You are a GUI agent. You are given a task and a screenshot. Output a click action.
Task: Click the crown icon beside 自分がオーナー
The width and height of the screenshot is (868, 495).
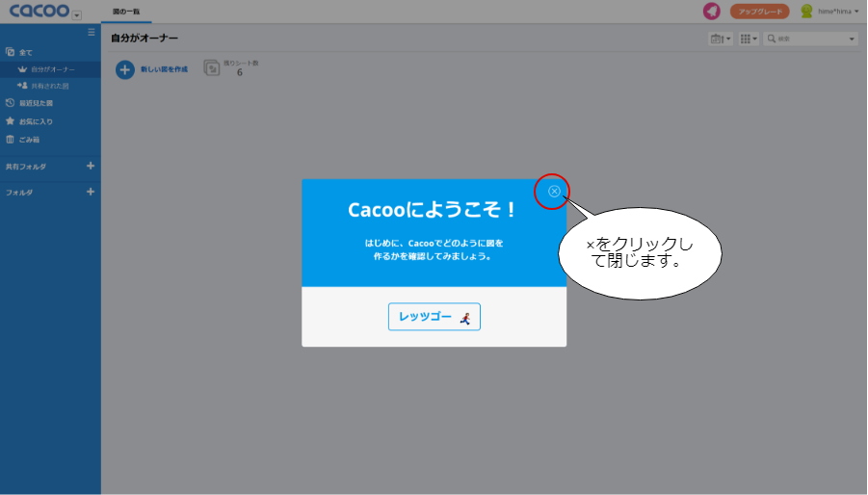(x=22, y=69)
